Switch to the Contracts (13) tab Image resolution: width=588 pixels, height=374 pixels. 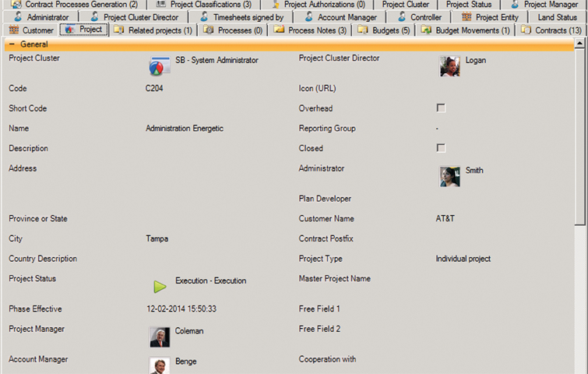tap(551, 30)
